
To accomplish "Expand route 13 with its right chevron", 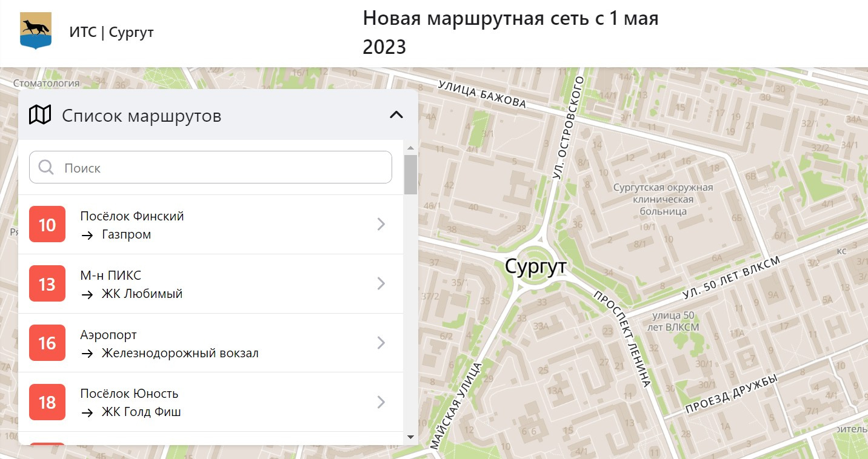I will (x=381, y=283).
